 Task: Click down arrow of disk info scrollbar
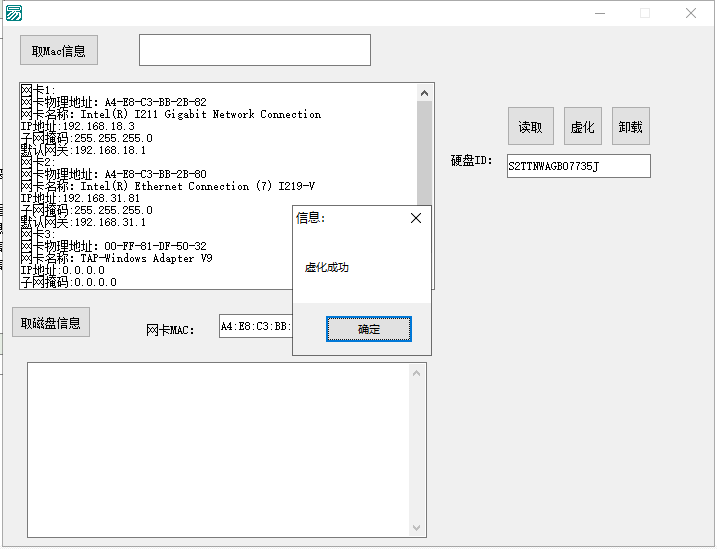[416, 528]
